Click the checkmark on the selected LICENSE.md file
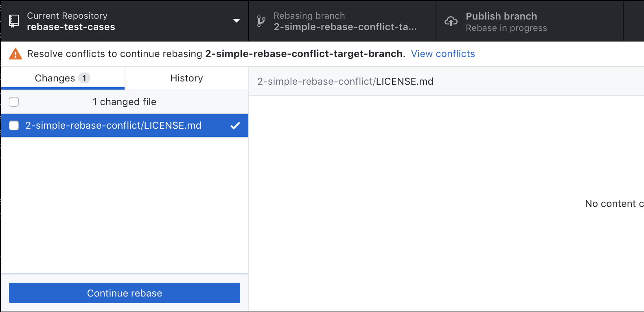Screen dimensions: 644x312 click(235, 125)
